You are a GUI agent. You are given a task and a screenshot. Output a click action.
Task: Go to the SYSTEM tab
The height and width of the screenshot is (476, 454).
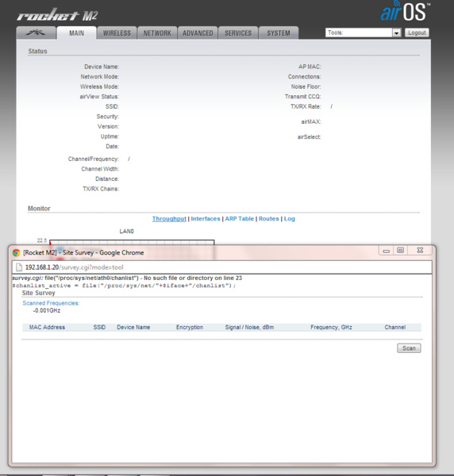coord(279,33)
